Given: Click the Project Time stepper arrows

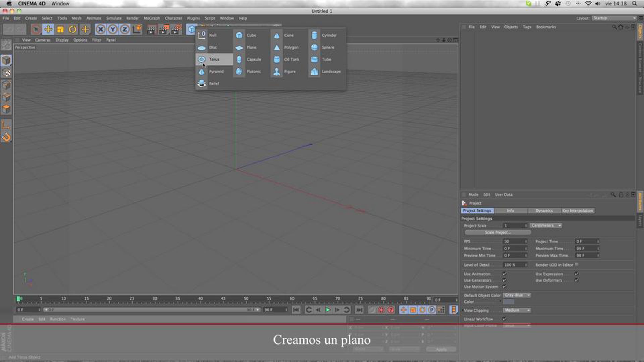Looking at the screenshot, I should (x=598, y=242).
